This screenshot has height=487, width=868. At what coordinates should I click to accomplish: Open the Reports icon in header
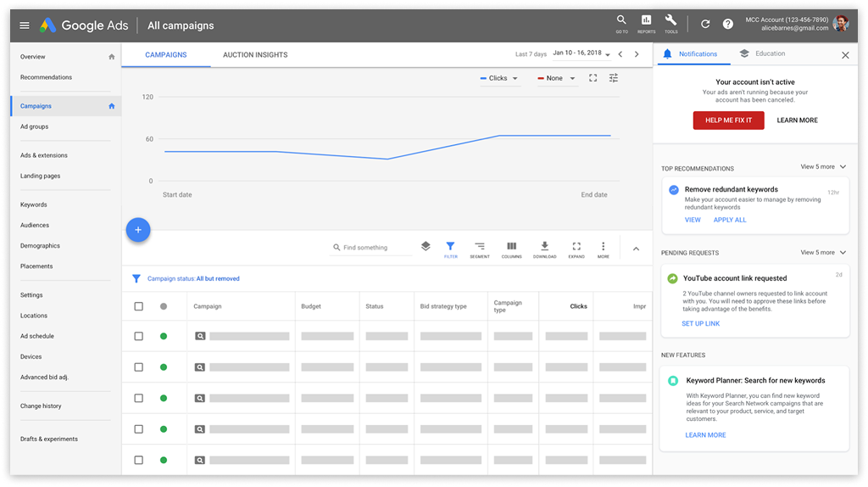tap(646, 23)
